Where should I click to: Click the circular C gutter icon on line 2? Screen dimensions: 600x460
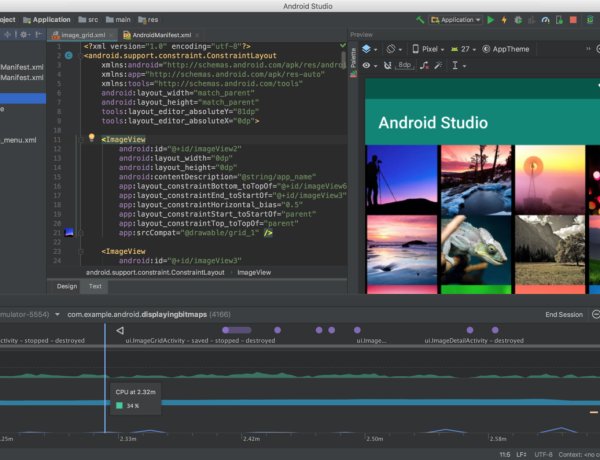pos(68,55)
